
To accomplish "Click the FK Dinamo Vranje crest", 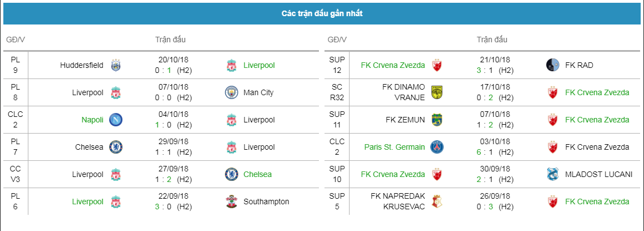I will click(436, 92).
